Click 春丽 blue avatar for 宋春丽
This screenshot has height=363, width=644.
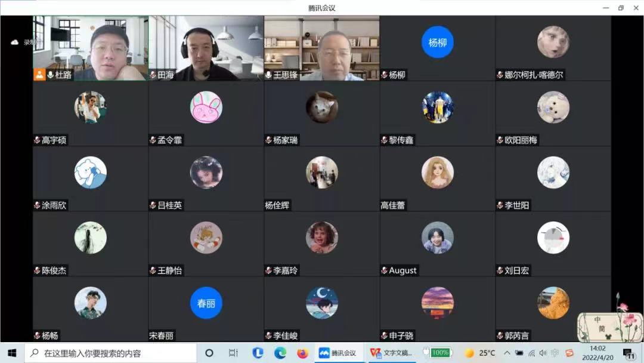(206, 303)
